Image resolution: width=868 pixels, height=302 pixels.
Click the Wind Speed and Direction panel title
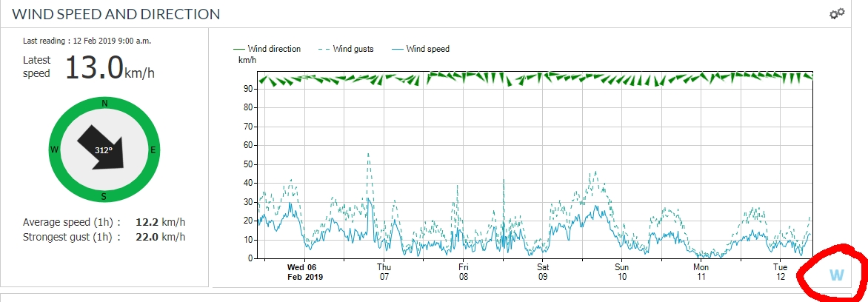point(116,14)
